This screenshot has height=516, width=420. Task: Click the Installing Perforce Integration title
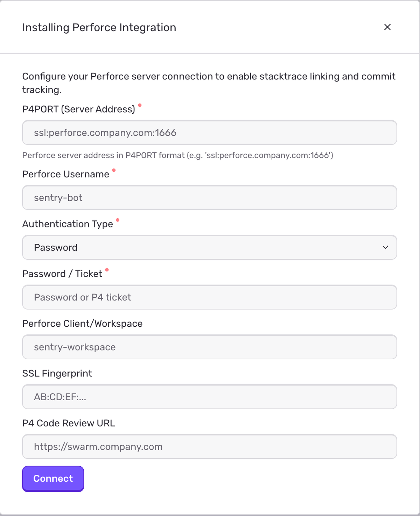[99, 27]
